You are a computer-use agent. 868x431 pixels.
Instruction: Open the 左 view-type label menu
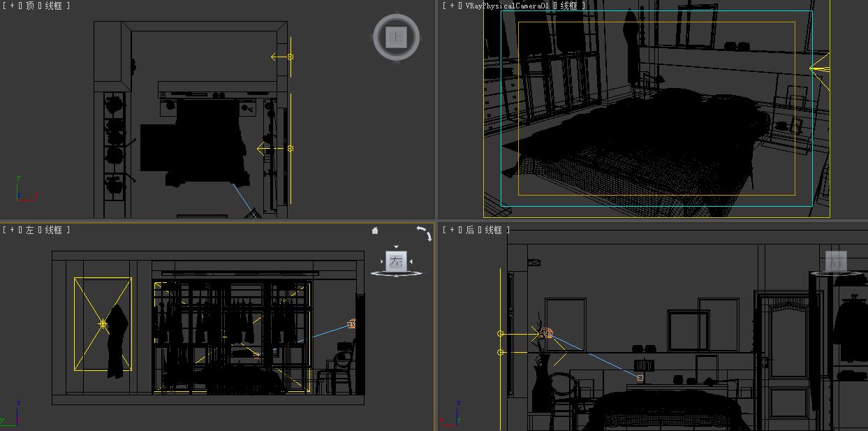(29, 230)
